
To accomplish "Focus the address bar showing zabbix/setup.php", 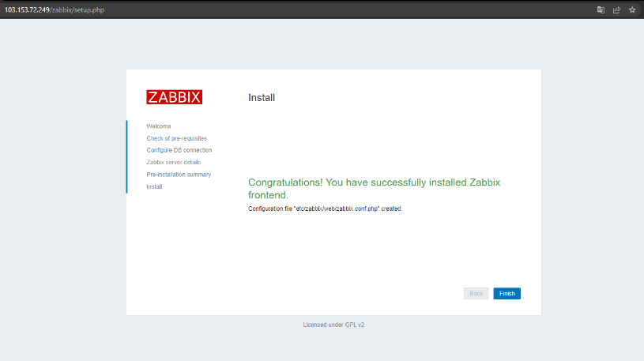I will (x=288, y=9).
